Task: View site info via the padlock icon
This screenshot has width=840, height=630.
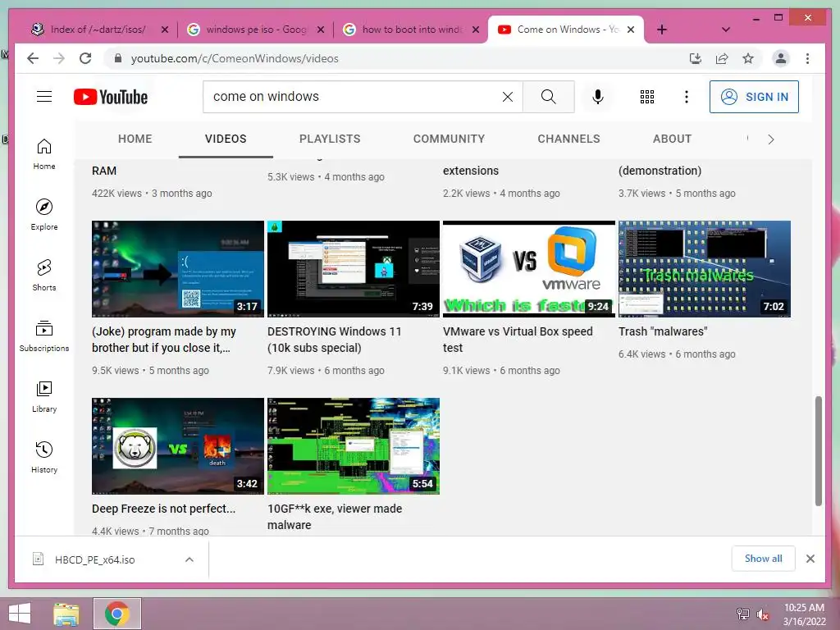Action: pyautogui.click(x=118, y=58)
